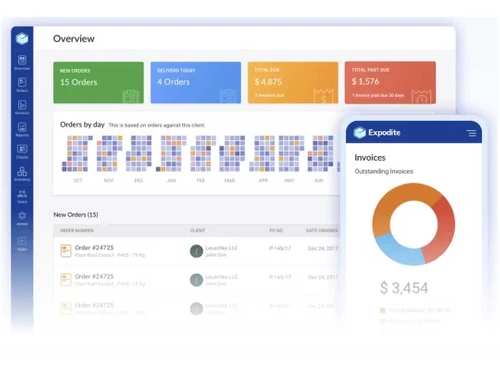Open the orange Total Due card
Screen dimensions: 500x375
[x=293, y=82]
